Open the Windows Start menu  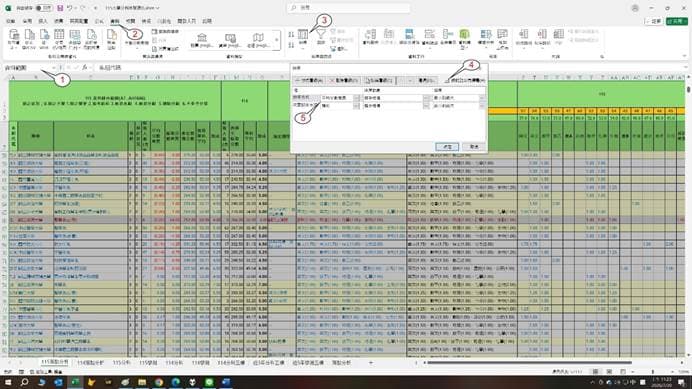coord(8,382)
